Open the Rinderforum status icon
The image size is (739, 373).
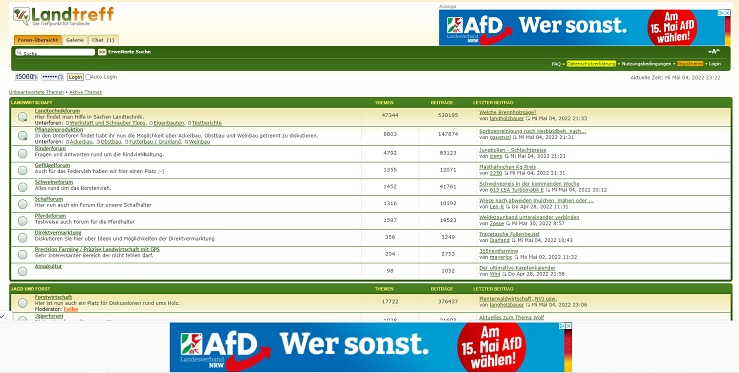[x=23, y=153]
